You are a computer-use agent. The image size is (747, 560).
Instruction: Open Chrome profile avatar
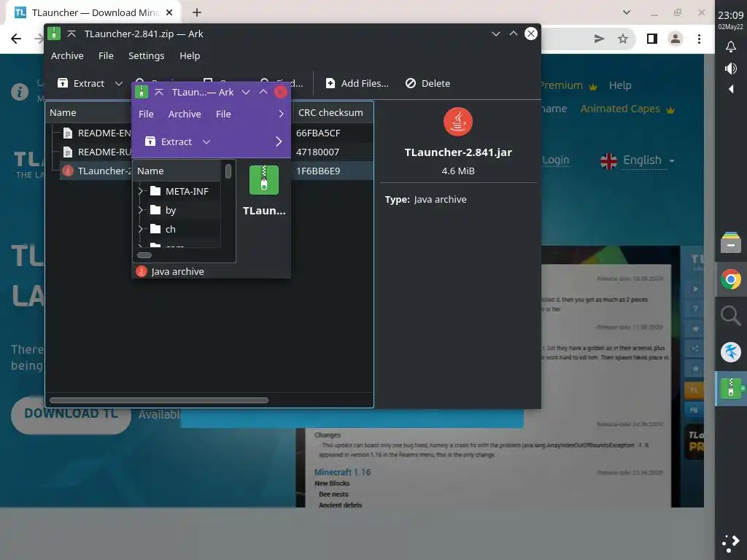(x=676, y=39)
